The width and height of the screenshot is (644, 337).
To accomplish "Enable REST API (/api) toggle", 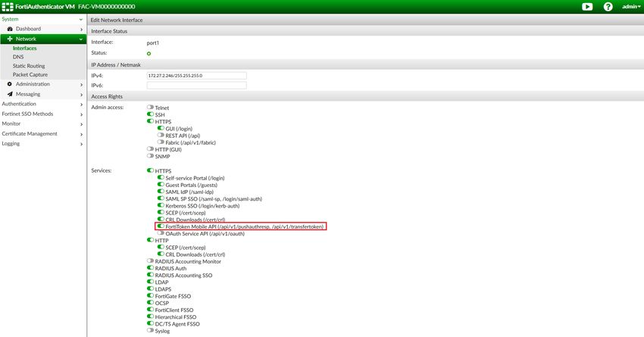I will pyautogui.click(x=161, y=135).
